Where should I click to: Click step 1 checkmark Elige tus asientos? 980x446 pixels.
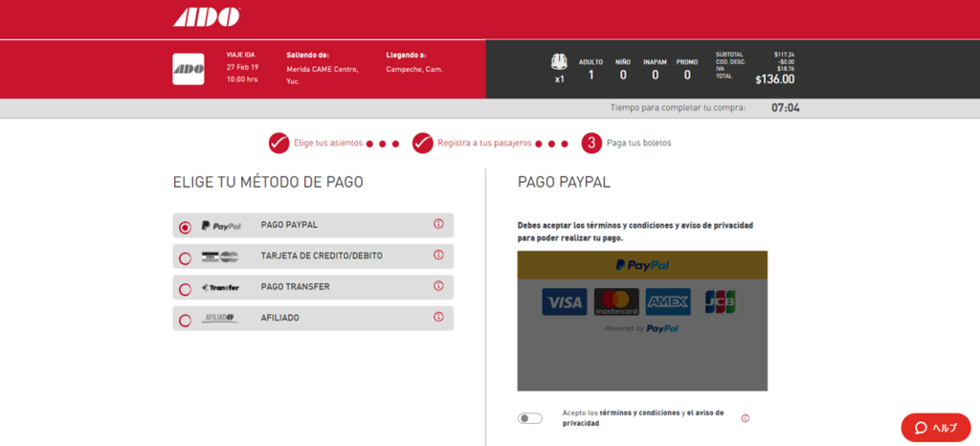[278, 143]
